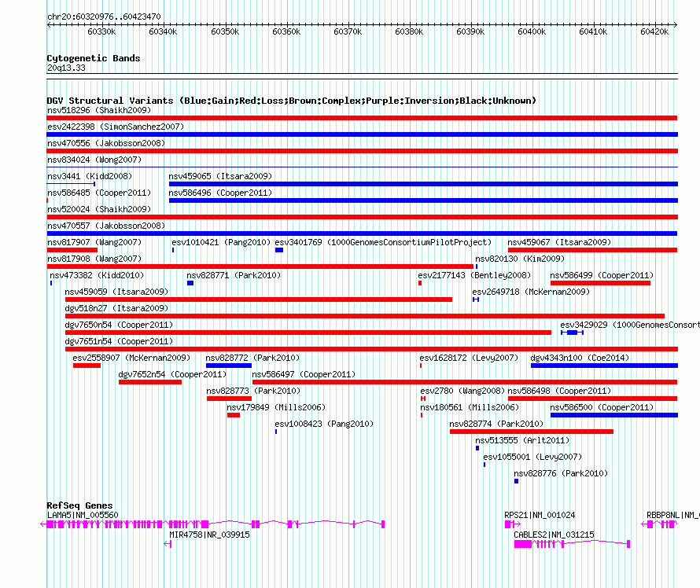Image resolution: width=700 pixels, height=588 pixels.
Task: Click nsv828774 (Park2010) label
Action: point(496,424)
